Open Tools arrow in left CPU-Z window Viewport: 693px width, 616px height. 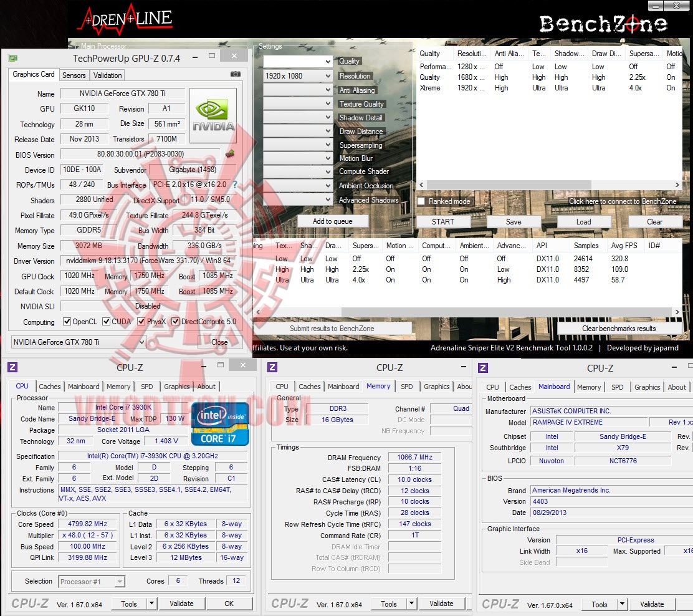coord(151,603)
